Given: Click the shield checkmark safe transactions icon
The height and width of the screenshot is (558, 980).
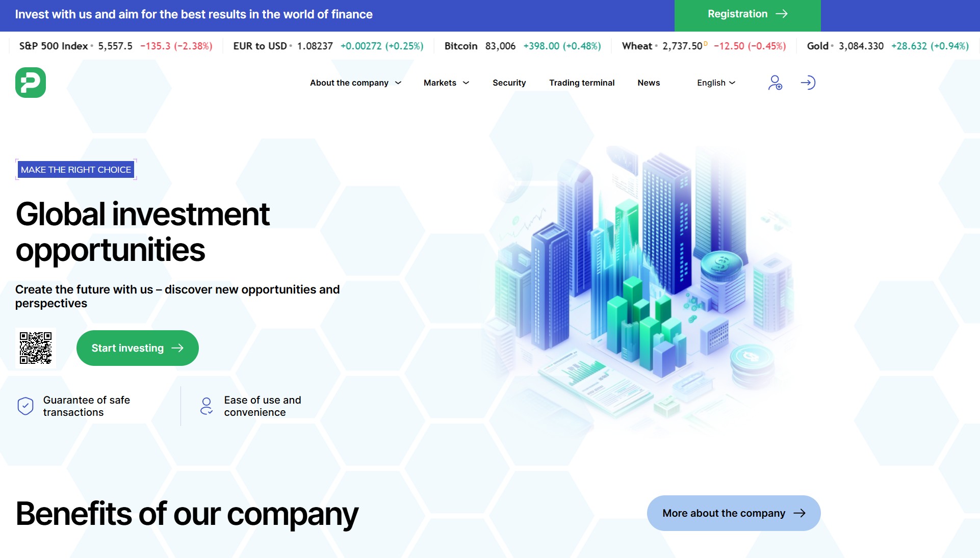Looking at the screenshot, I should [25, 406].
